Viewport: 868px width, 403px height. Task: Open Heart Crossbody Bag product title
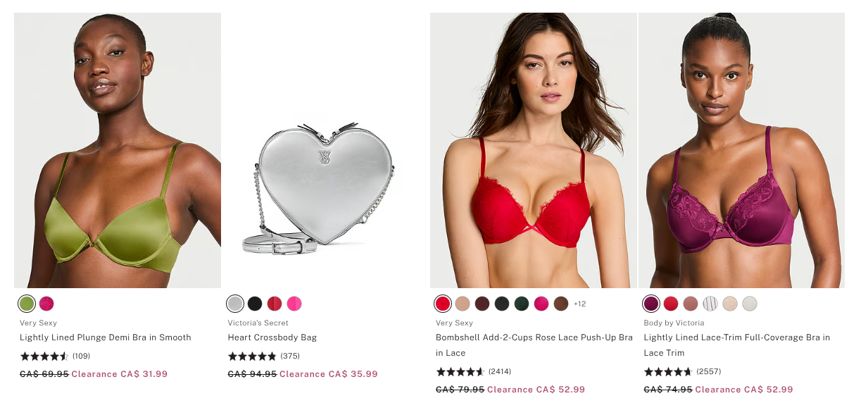[x=272, y=337]
